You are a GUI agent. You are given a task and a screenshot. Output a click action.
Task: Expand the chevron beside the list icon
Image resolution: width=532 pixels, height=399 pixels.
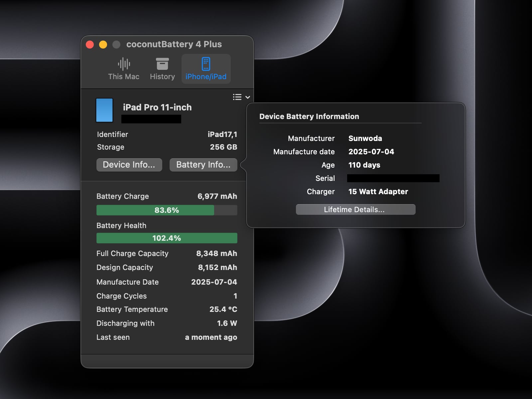[248, 97]
